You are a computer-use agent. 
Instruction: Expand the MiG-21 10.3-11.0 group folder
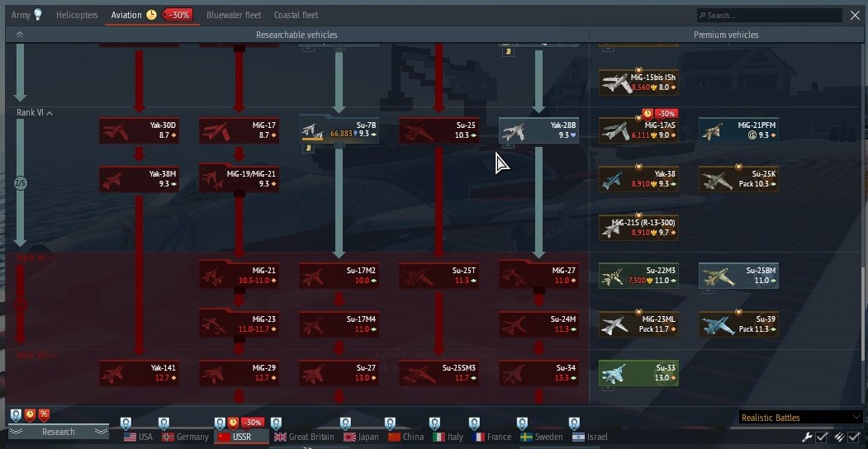pos(239,276)
